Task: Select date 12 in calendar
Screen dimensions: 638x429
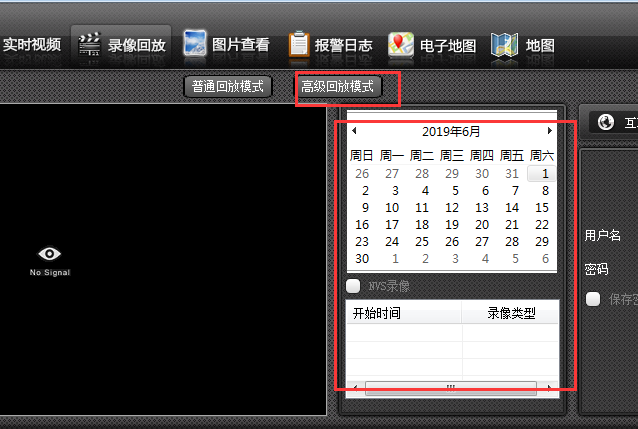Action: (x=452, y=208)
